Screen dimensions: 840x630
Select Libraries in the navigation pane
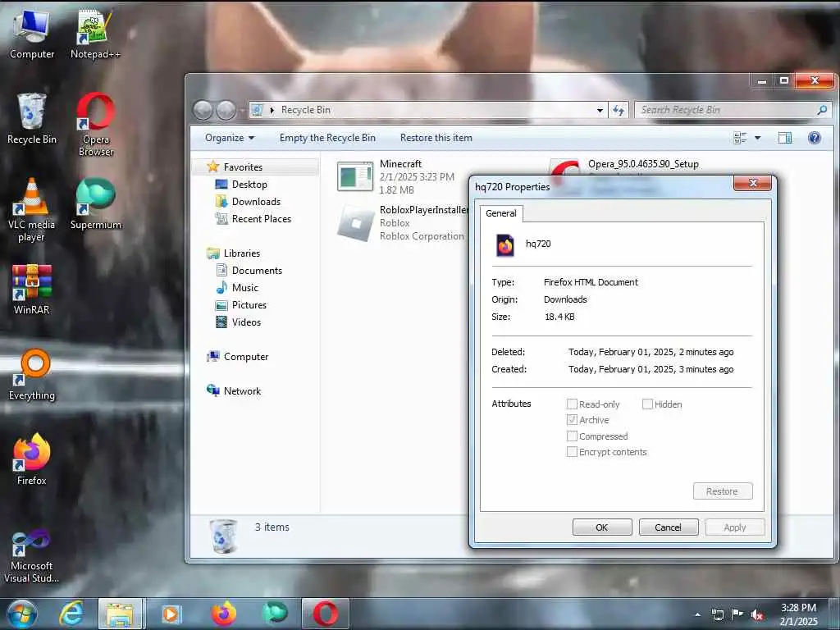(x=242, y=253)
